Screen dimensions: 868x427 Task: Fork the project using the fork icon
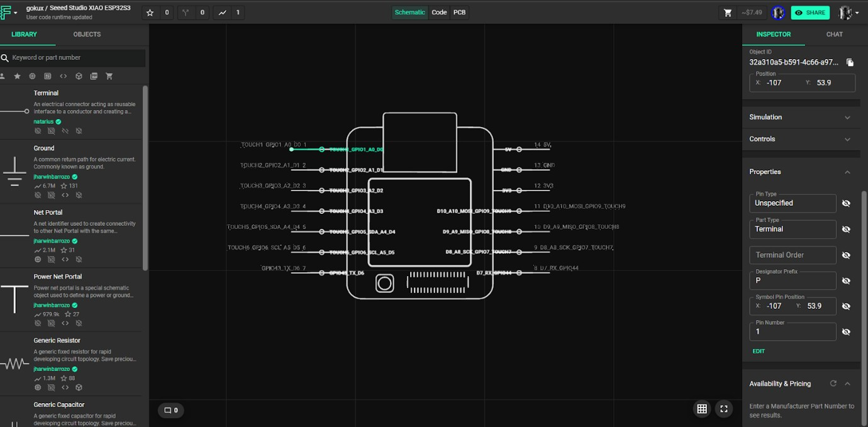185,13
